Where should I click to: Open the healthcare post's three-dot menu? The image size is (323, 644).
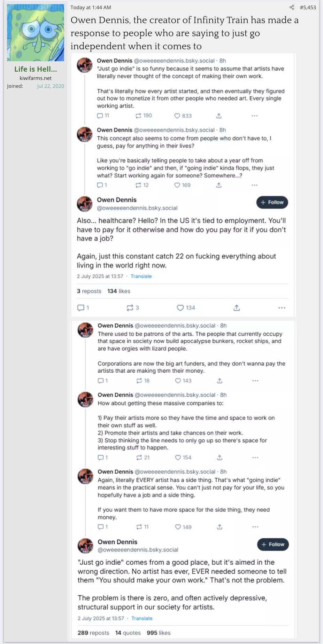click(282, 308)
